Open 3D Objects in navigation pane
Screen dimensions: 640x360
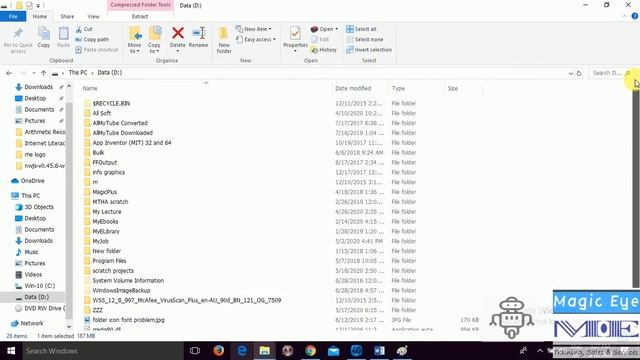pyautogui.click(x=39, y=207)
